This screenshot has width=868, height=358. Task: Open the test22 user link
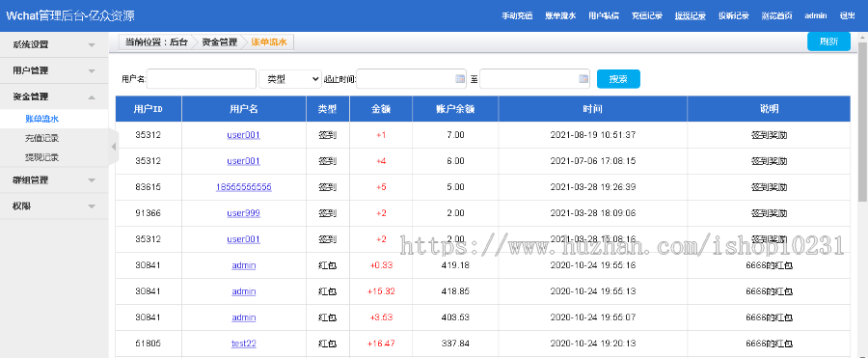click(x=244, y=343)
